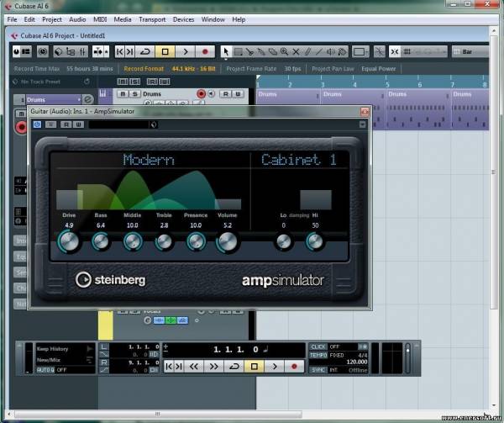Open the Devices menu
504x423 pixels.
pyautogui.click(x=183, y=19)
